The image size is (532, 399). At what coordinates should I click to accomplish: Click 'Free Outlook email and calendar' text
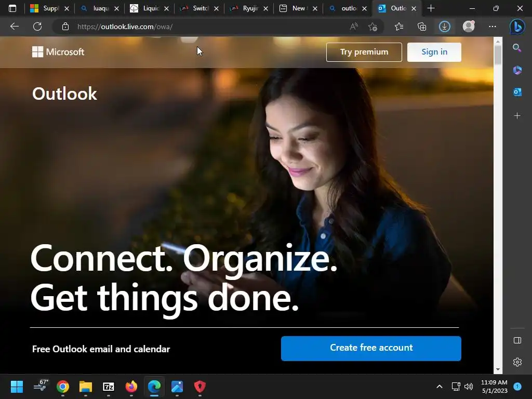pos(101,349)
